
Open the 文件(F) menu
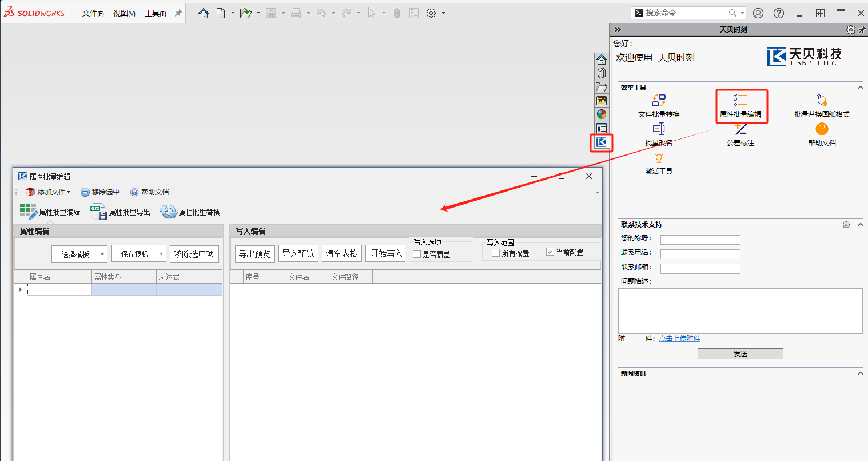(x=93, y=13)
